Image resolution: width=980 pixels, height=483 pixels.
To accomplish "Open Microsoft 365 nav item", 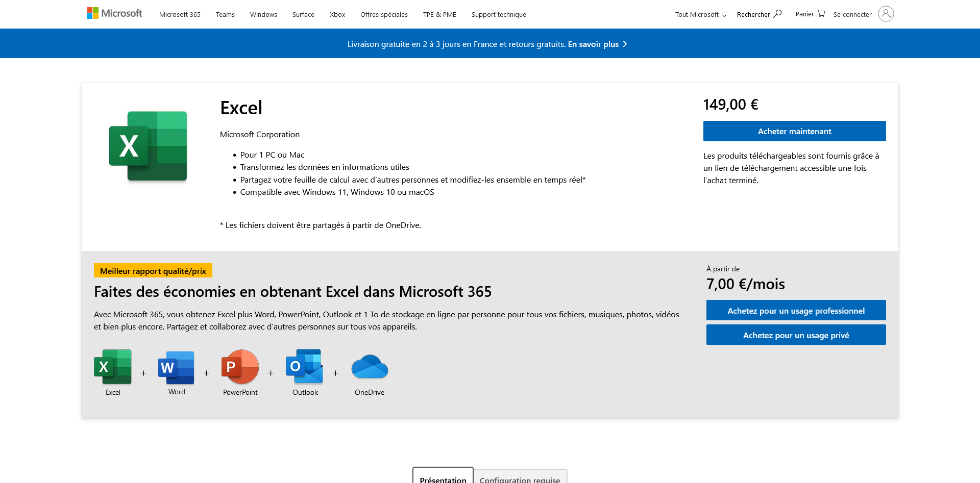I will coord(180,14).
